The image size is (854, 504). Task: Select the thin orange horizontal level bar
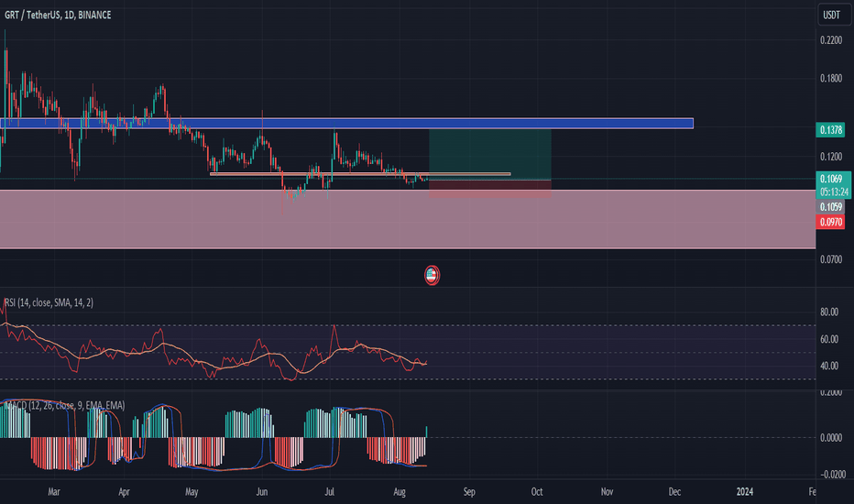pos(360,174)
